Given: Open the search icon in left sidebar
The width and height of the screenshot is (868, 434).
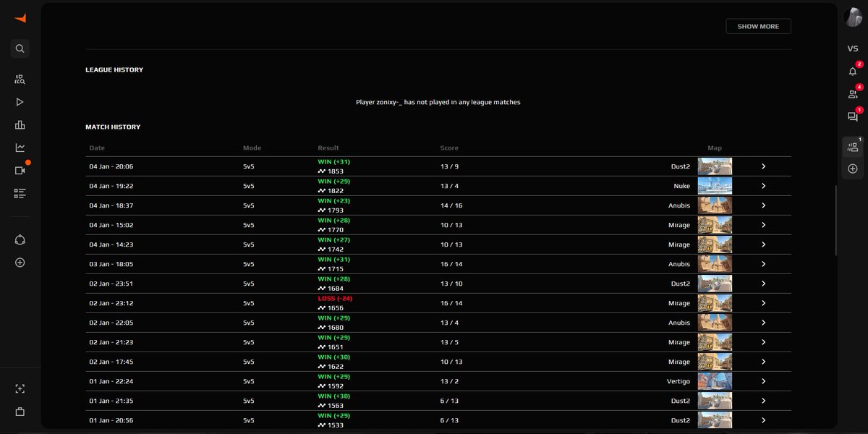Looking at the screenshot, I should [20, 48].
